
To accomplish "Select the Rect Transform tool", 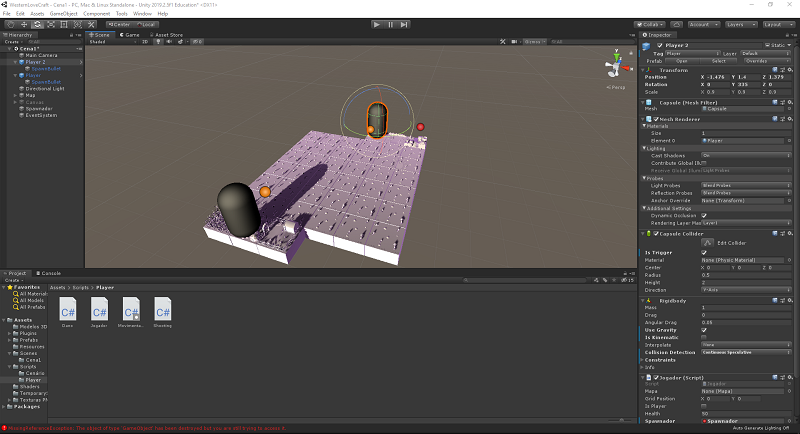I will click(63, 23).
